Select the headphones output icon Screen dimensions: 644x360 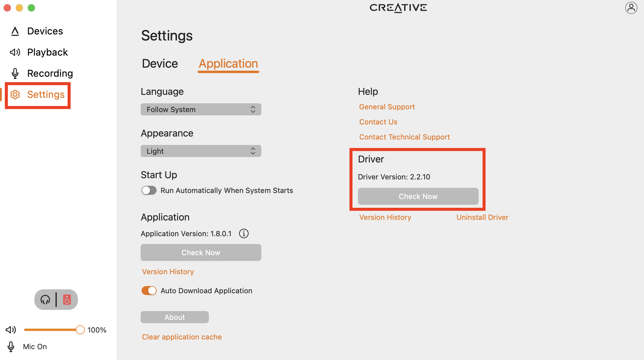click(x=45, y=300)
